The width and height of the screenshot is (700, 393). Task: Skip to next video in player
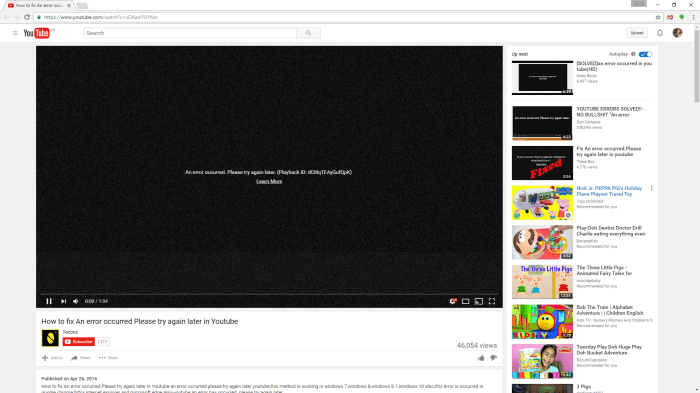(x=63, y=301)
